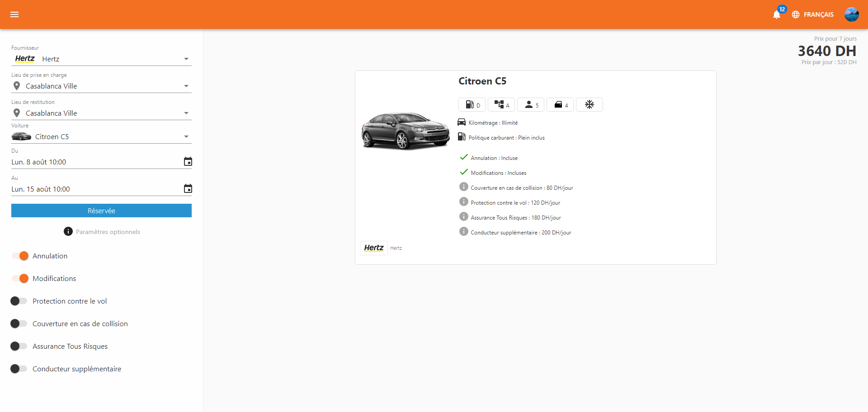Click Politique carburant : Plein inclus text
Screen dimensions: 868x412
click(506, 138)
